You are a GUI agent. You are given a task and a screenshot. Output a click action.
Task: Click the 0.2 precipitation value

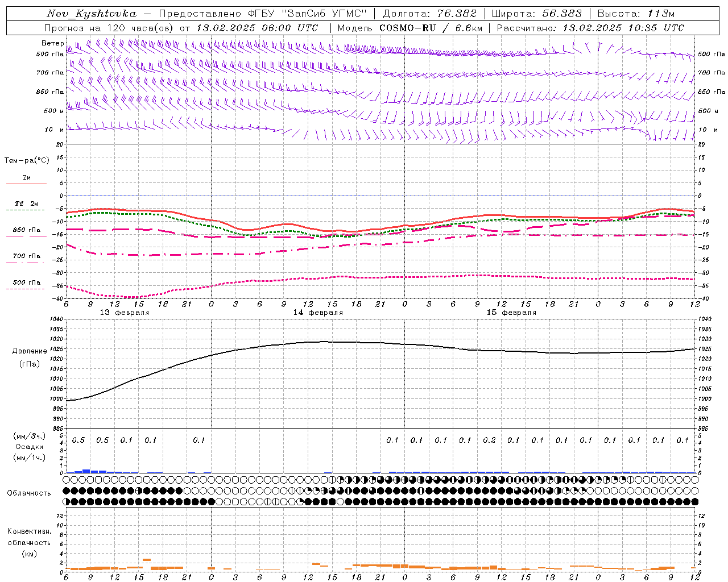(489, 440)
